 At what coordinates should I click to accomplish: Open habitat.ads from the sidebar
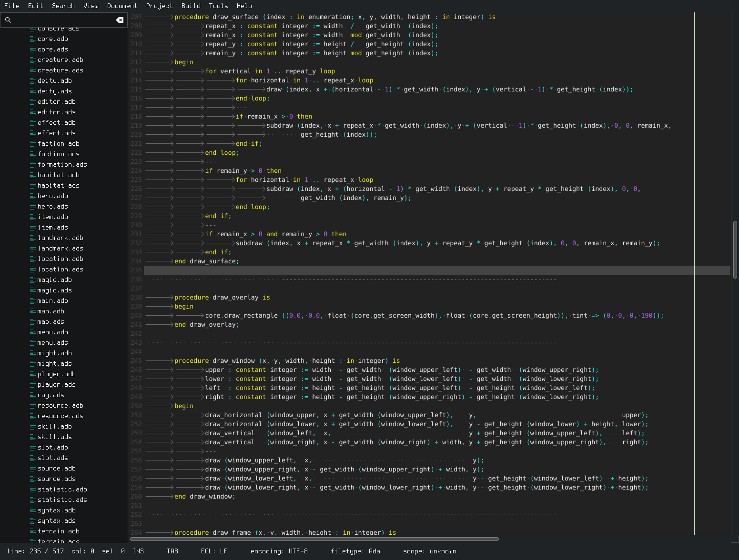(x=58, y=186)
